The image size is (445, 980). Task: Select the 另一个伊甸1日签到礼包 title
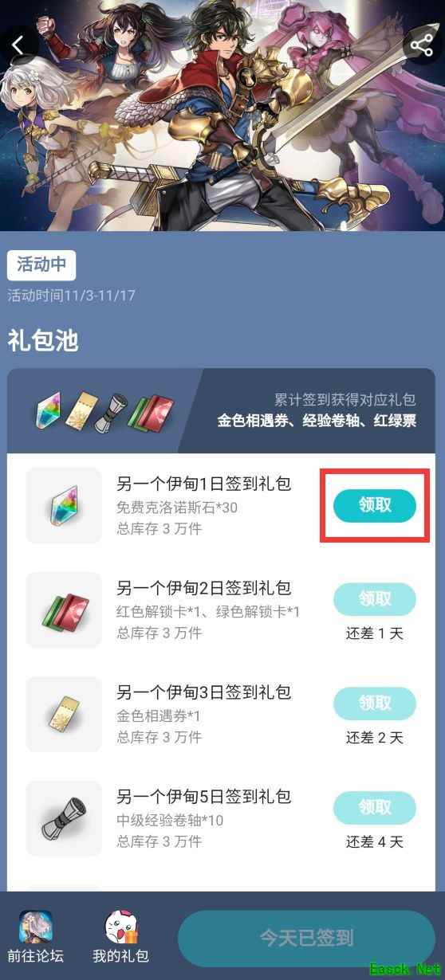coord(204,484)
